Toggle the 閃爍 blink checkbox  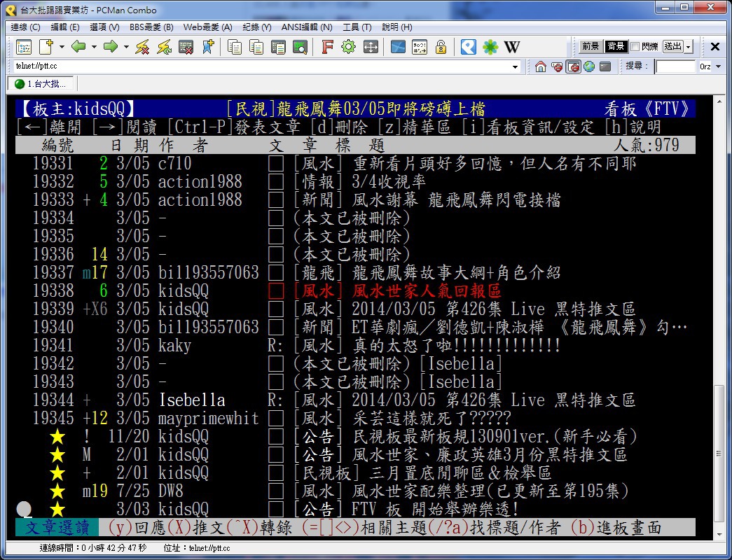635,47
